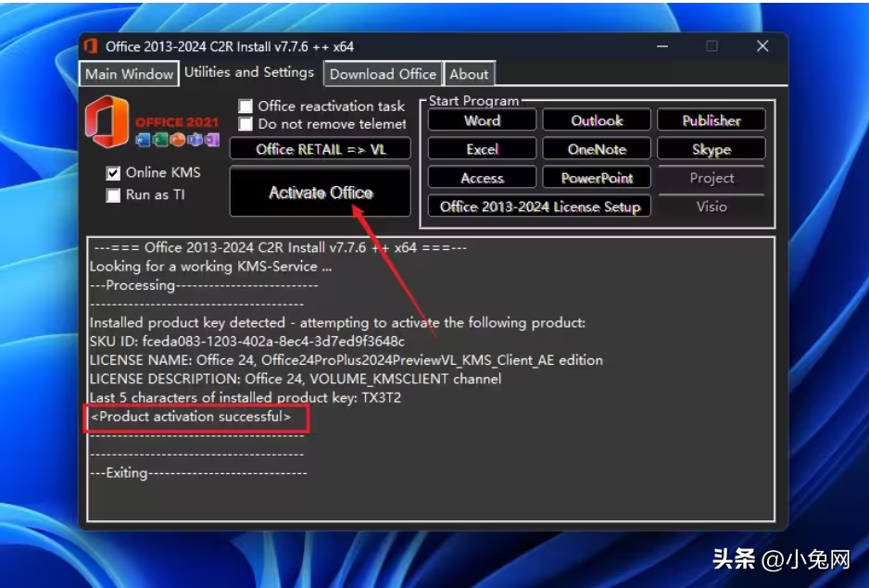
Task: Click the Office 2021 logo image
Action: (x=152, y=122)
